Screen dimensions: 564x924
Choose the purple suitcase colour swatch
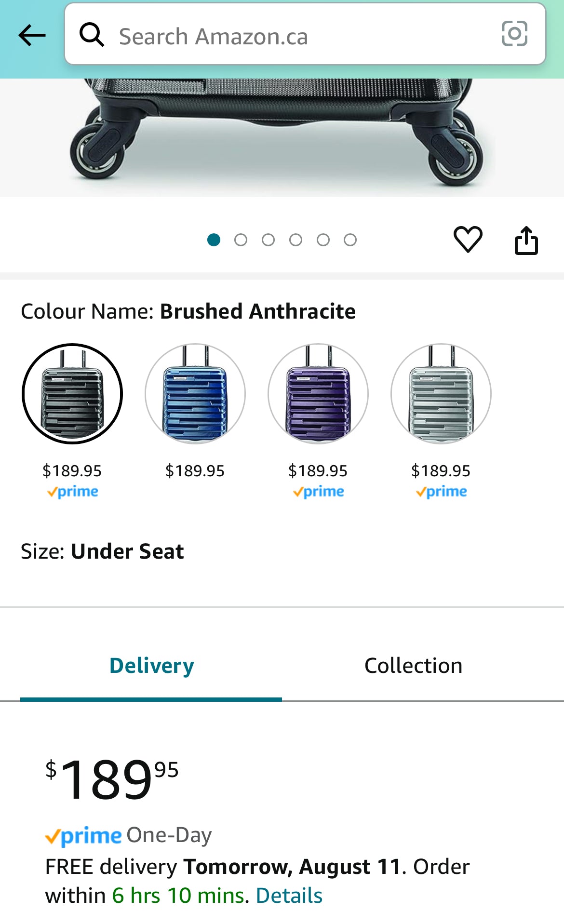318,394
